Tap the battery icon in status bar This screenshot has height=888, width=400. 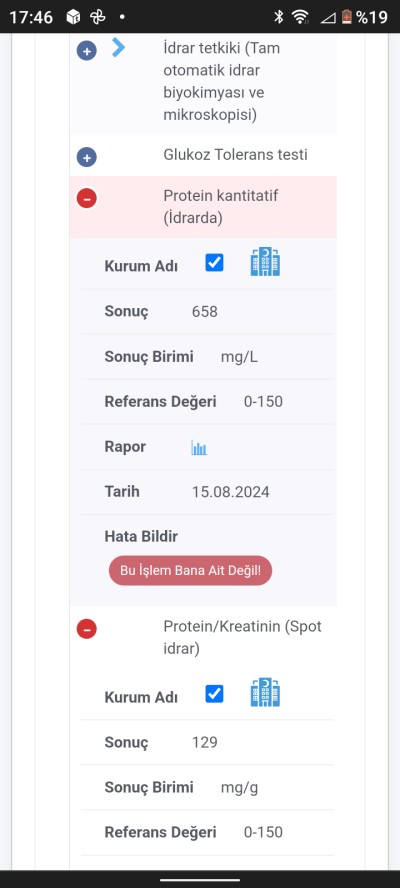click(x=347, y=17)
